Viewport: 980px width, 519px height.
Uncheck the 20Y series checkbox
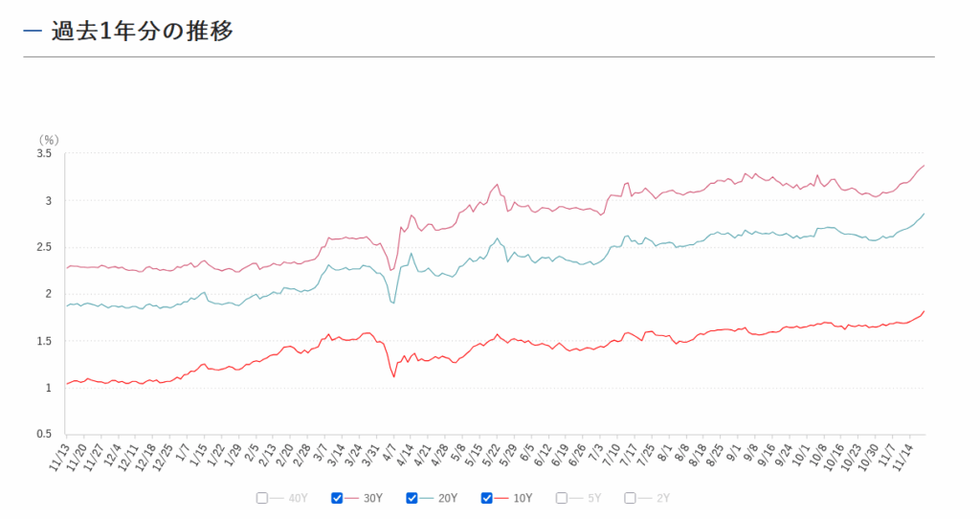click(x=412, y=498)
